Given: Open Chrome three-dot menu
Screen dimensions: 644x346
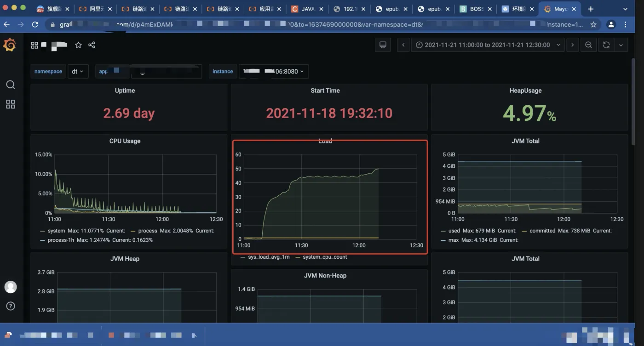Looking at the screenshot, I should coord(626,24).
